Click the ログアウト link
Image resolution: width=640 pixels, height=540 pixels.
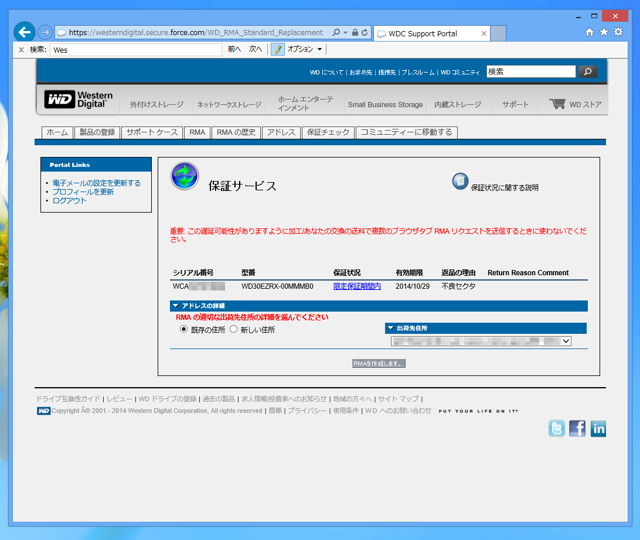(69, 200)
